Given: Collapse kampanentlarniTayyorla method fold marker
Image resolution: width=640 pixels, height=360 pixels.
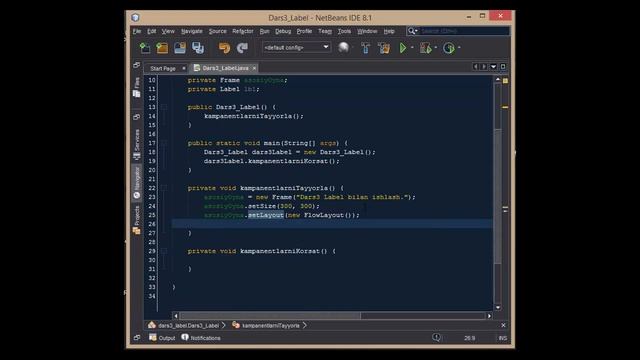Looking at the screenshot, I should pyautogui.click(x=164, y=188).
